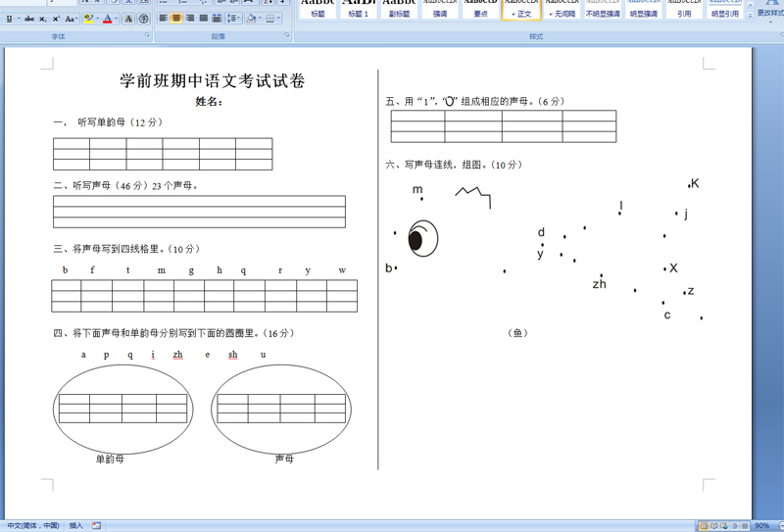Viewport: 784px width, 532px height.
Task: Expand the styles gallery more arrow
Action: pyautogui.click(x=751, y=16)
